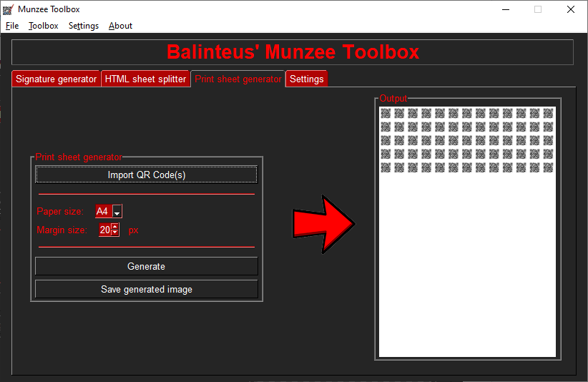Minimize the Munzee Toolbox window
Image resolution: width=588 pixels, height=382 pixels.
point(506,9)
